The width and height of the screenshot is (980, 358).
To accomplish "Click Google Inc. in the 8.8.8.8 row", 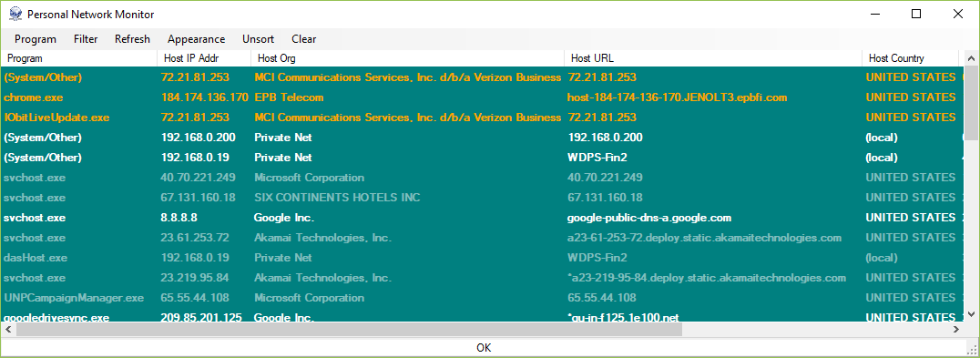I will click(284, 218).
